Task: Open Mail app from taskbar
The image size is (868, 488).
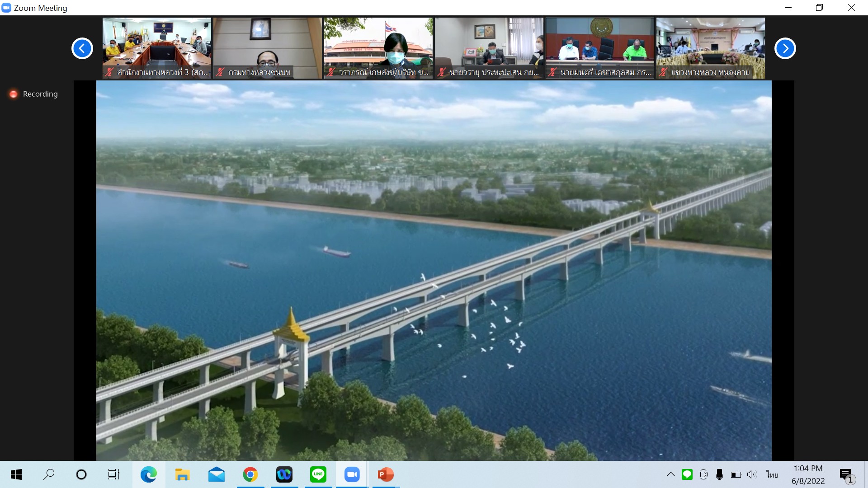Action: point(216,474)
